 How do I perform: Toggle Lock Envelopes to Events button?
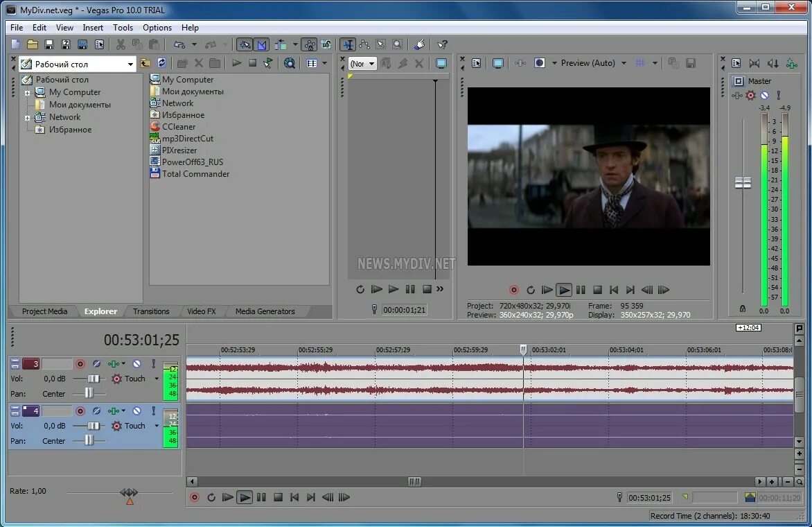309,44
